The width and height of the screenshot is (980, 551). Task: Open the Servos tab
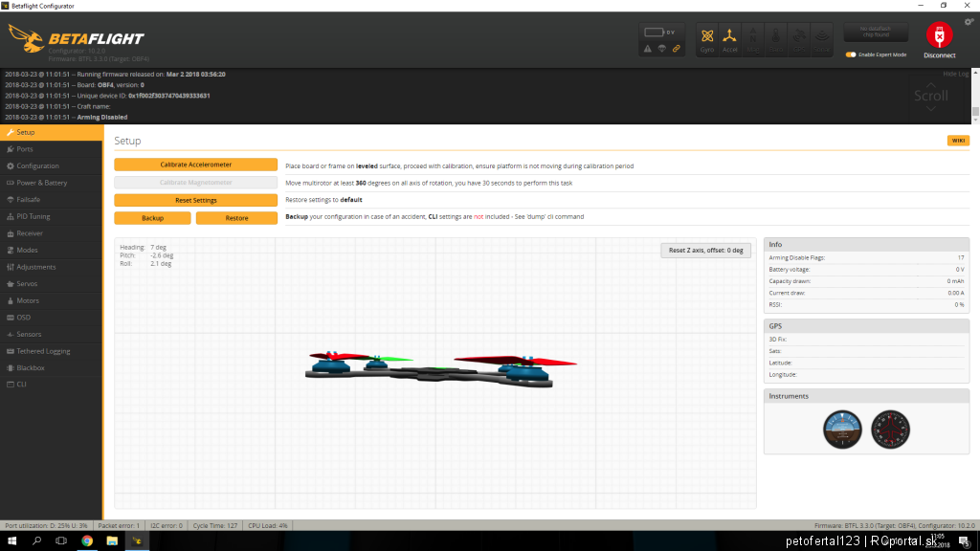pos(52,284)
